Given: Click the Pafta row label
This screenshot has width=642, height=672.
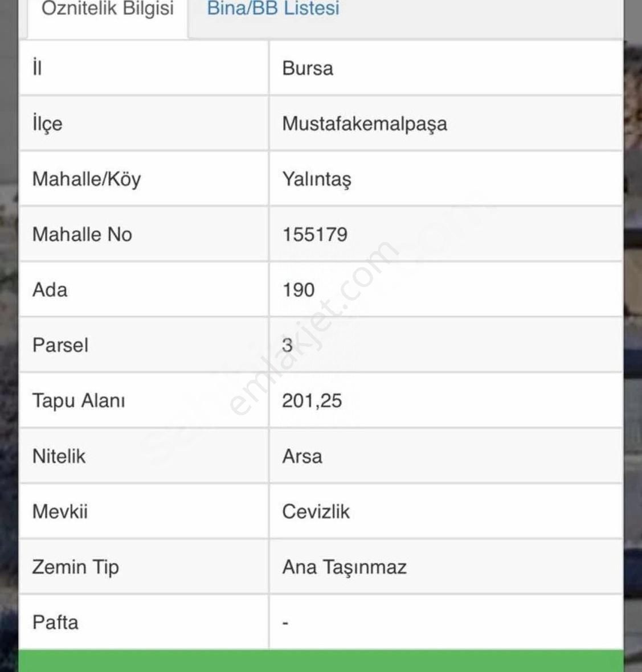Looking at the screenshot, I should [55, 622].
